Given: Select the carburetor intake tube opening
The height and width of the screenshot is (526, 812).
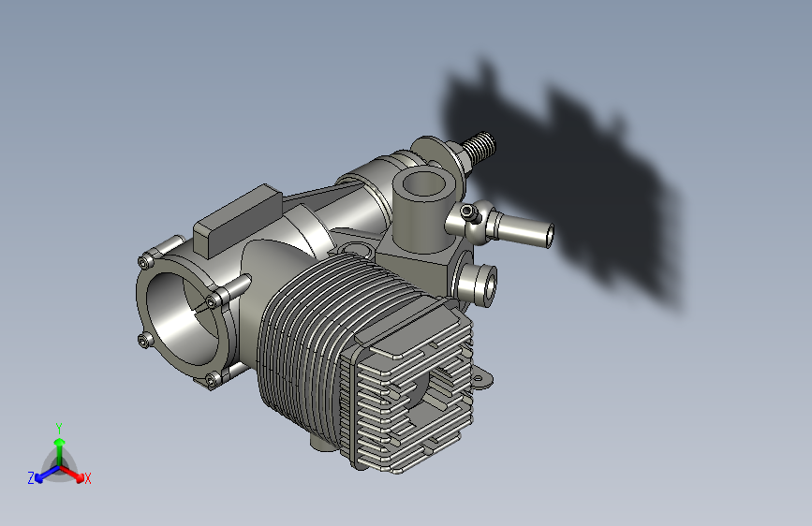Looking at the screenshot, I should tap(423, 183).
